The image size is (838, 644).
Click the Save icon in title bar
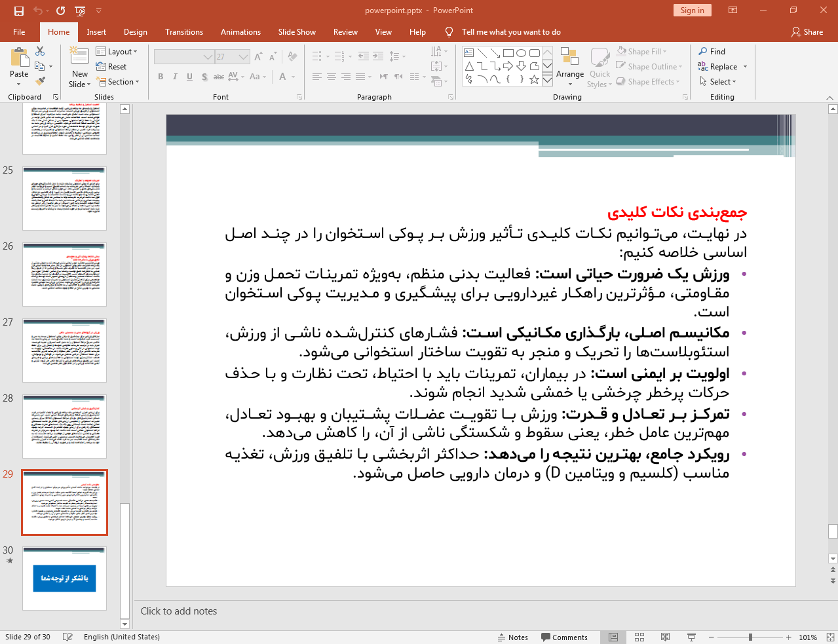(18, 10)
